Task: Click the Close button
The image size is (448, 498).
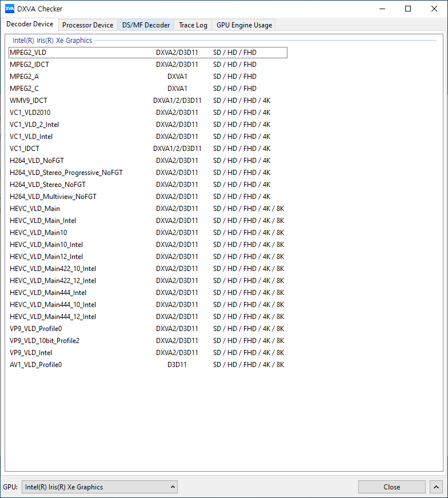Action: coord(392,487)
